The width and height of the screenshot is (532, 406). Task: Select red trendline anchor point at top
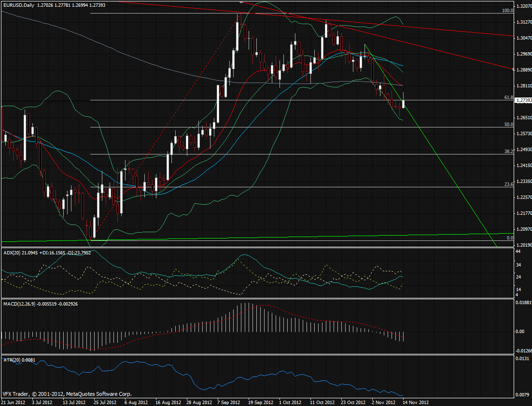[x=241, y=1]
